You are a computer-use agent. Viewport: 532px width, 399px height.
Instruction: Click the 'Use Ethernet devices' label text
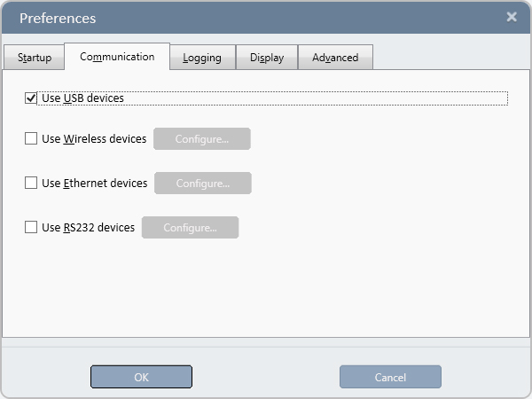[94, 183]
